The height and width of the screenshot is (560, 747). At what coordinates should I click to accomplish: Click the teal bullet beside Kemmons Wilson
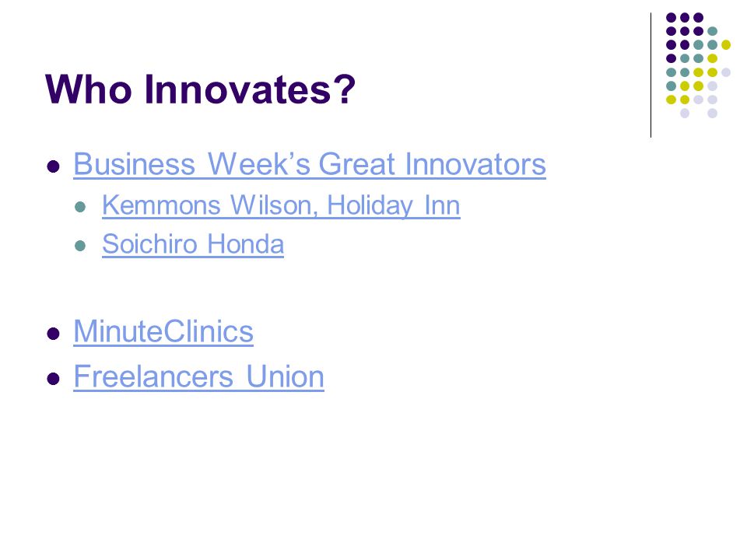click(80, 207)
